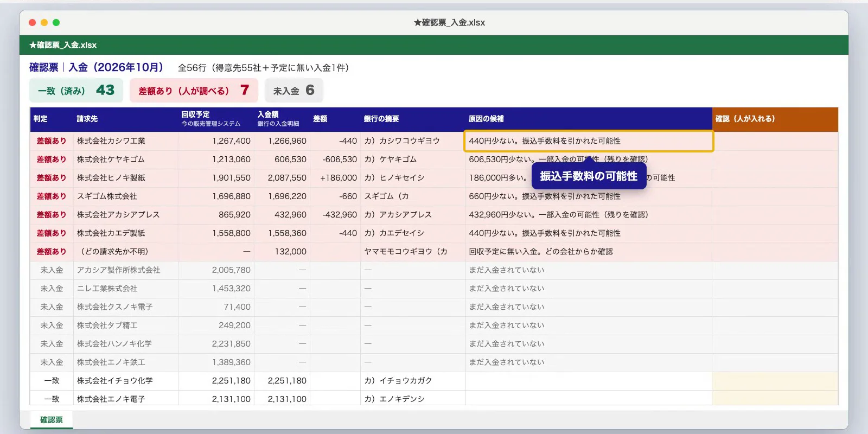Viewport: 868px width, 434px height.
Task: Click the 確認 input cell in エノキ電子 row
Action: [775, 398]
